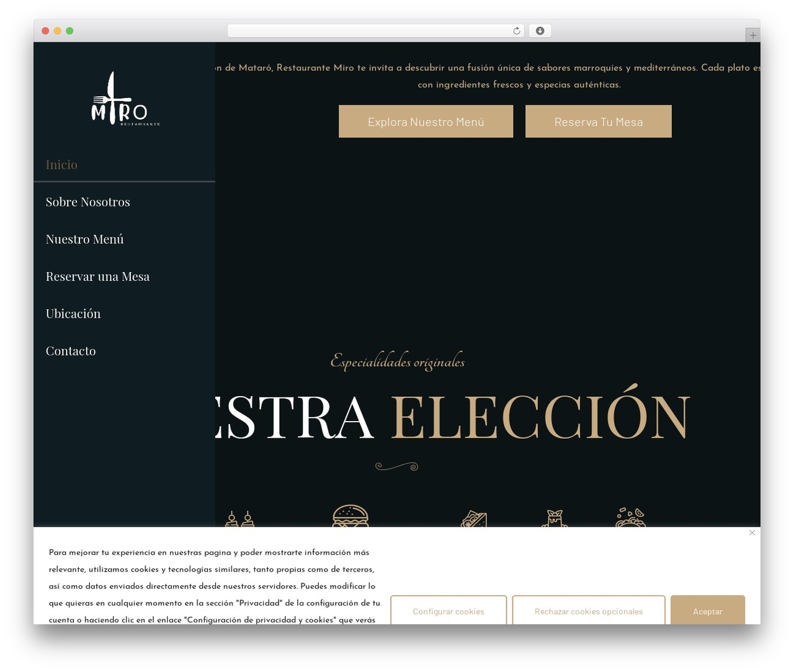This screenshot has width=794, height=672.
Task: Open the Contacto page
Action: [71, 350]
